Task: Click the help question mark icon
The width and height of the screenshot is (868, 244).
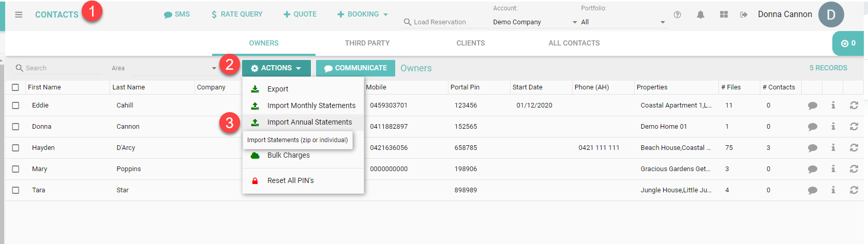Action: coord(677,14)
